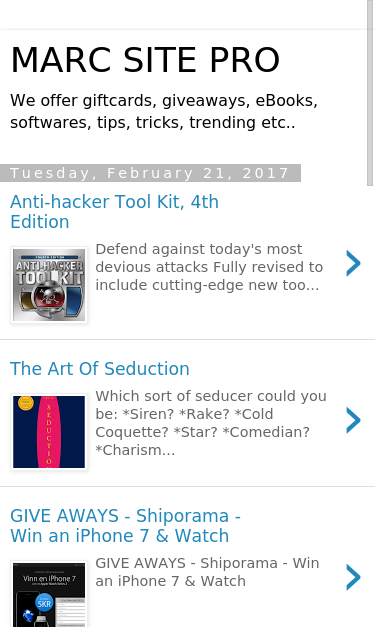Screen dimensions: 375x627
Task: Click the MARC SITE PRO blog title
Action: 145,60
